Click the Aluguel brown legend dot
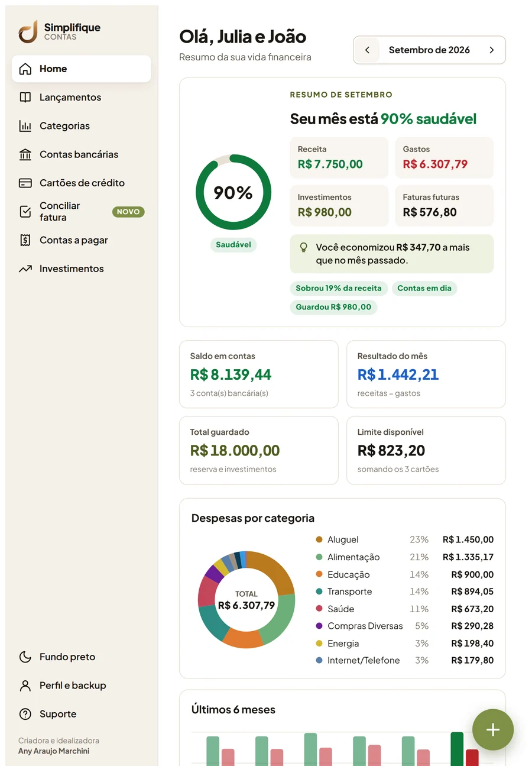This screenshot has height=766, width=532. 319,539
